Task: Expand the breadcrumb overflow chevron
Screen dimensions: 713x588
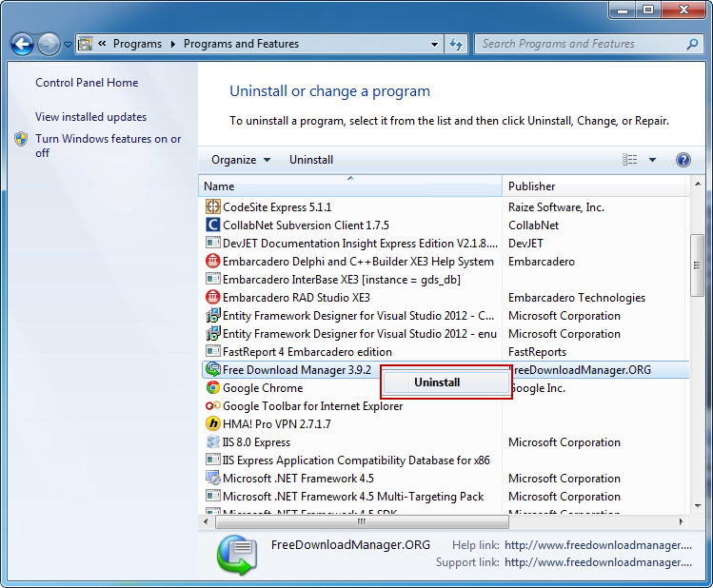Action: click(102, 44)
